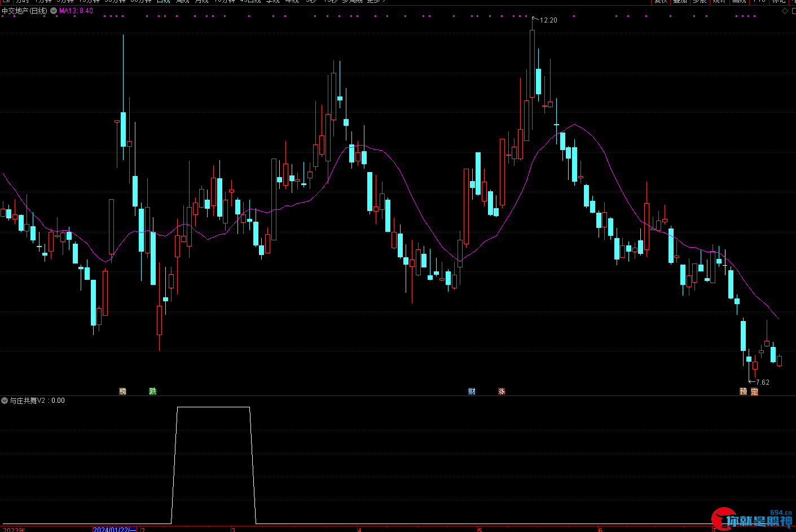The image size is (796, 532).
Task: Open the blue 财 event marker
Action: click(472, 391)
